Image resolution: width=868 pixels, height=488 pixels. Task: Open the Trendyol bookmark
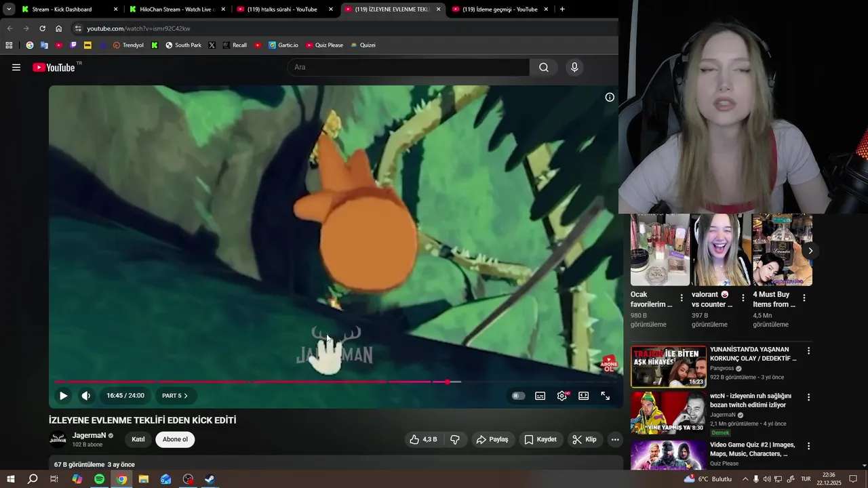coord(128,45)
